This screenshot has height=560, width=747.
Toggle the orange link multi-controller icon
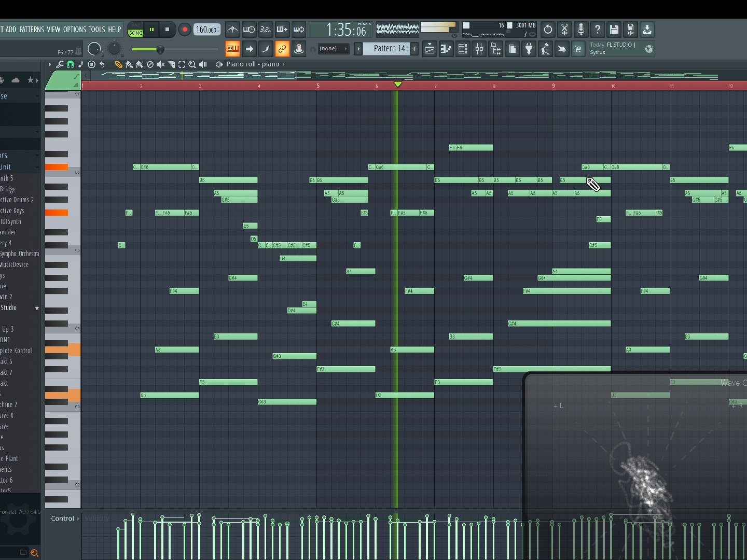pyautogui.click(x=282, y=49)
